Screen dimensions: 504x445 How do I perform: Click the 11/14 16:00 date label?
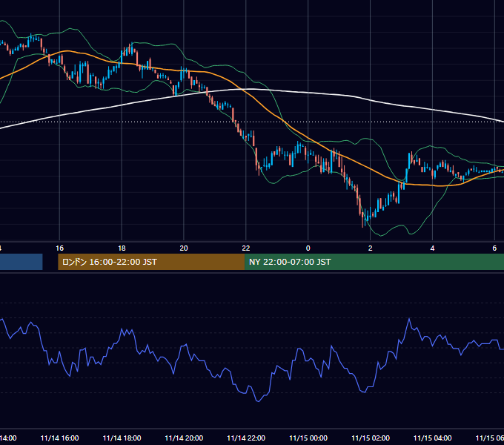point(59,438)
